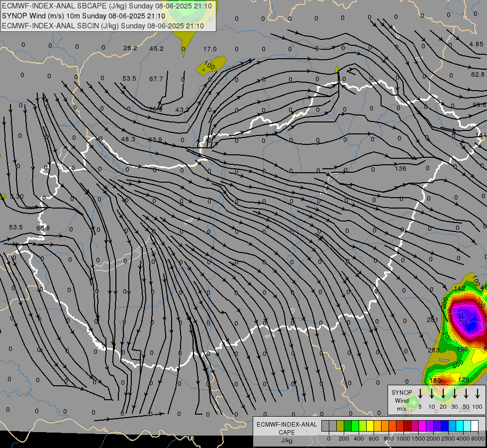Click the 43.3 value on the map
Screen dimensions: 487x448
click(x=183, y=110)
